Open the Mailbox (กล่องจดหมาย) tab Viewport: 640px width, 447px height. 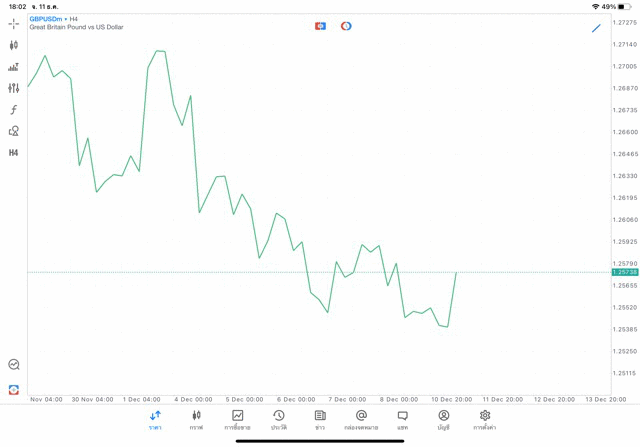coord(361,420)
